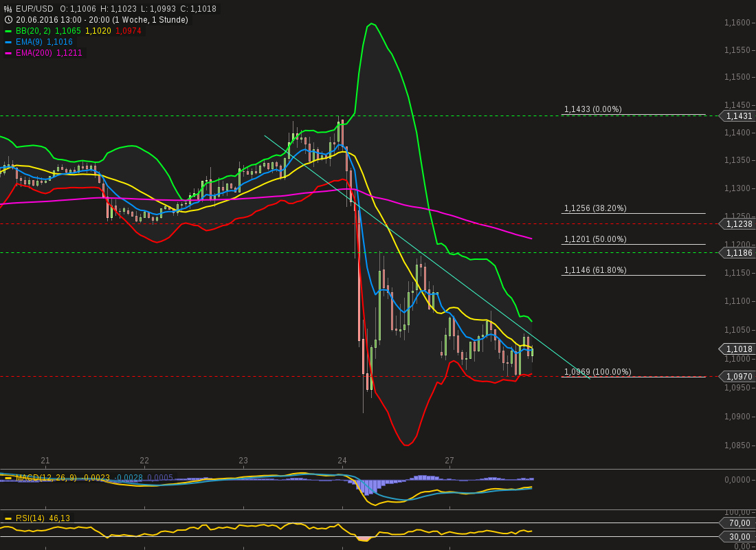The width and height of the screenshot is (756, 550).
Task: Click the lower band value 1,0974
Action: 129,31
